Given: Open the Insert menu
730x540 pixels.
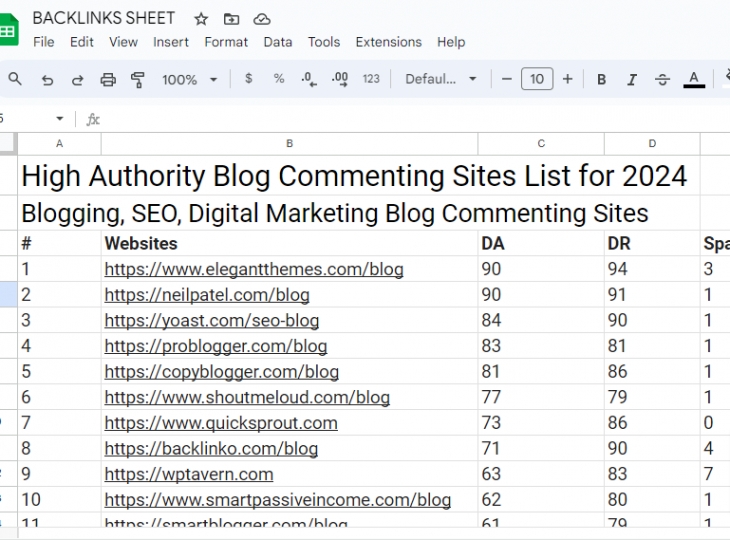Looking at the screenshot, I should [171, 42].
